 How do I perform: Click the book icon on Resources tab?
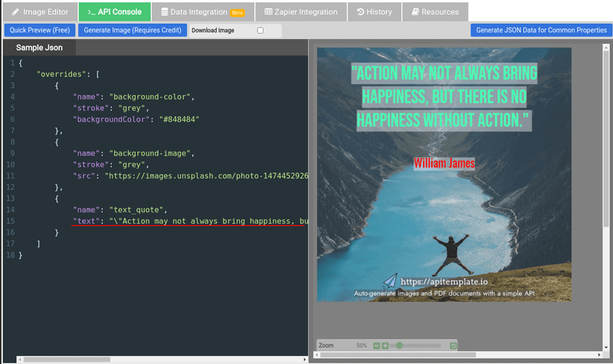click(415, 11)
